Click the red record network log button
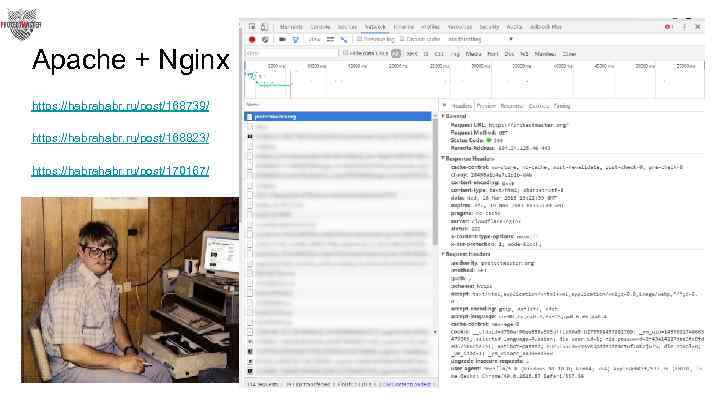This screenshot has width=720, height=405. (252, 39)
